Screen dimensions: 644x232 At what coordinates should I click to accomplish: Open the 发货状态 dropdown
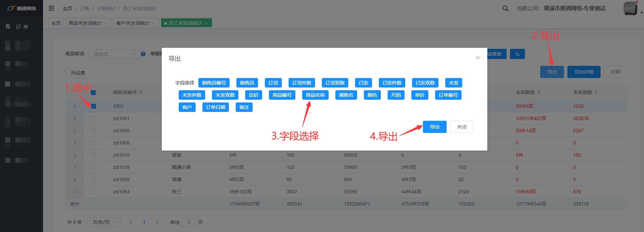[x=114, y=54]
